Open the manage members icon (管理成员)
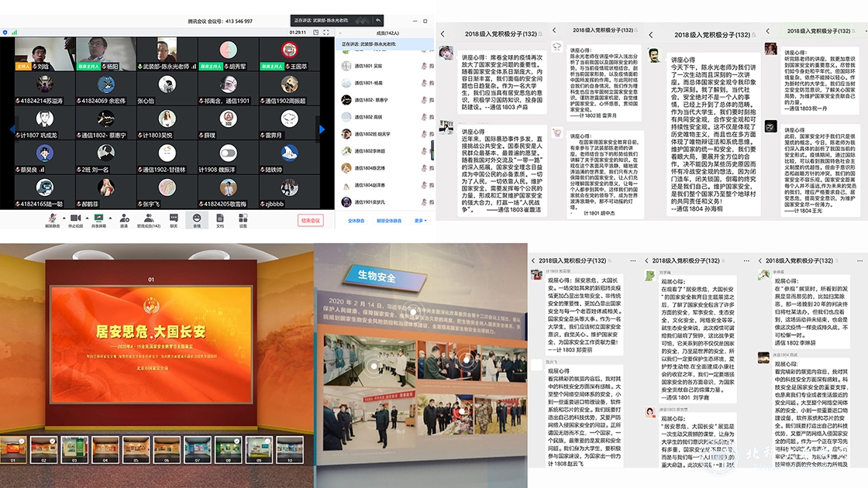Image resolution: width=868 pixels, height=488 pixels. (x=149, y=217)
